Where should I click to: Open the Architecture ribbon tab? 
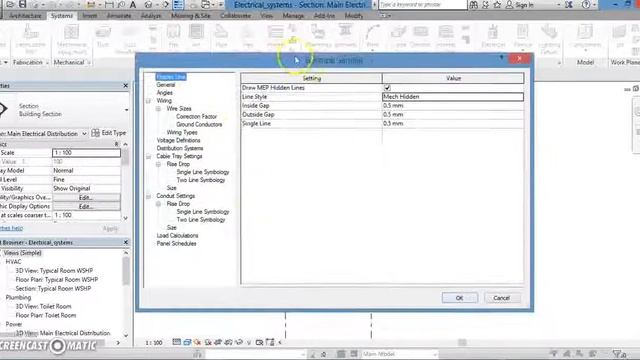point(25,16)
